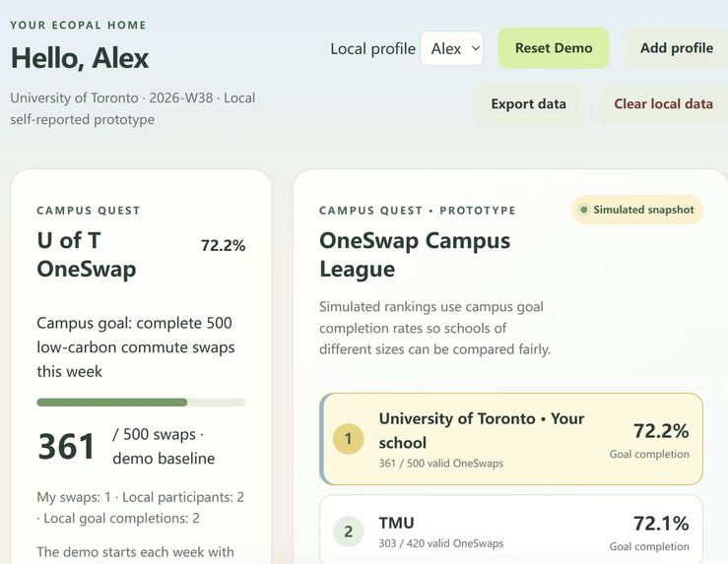Click the Simulated snapshot badge

click(637, 210)
